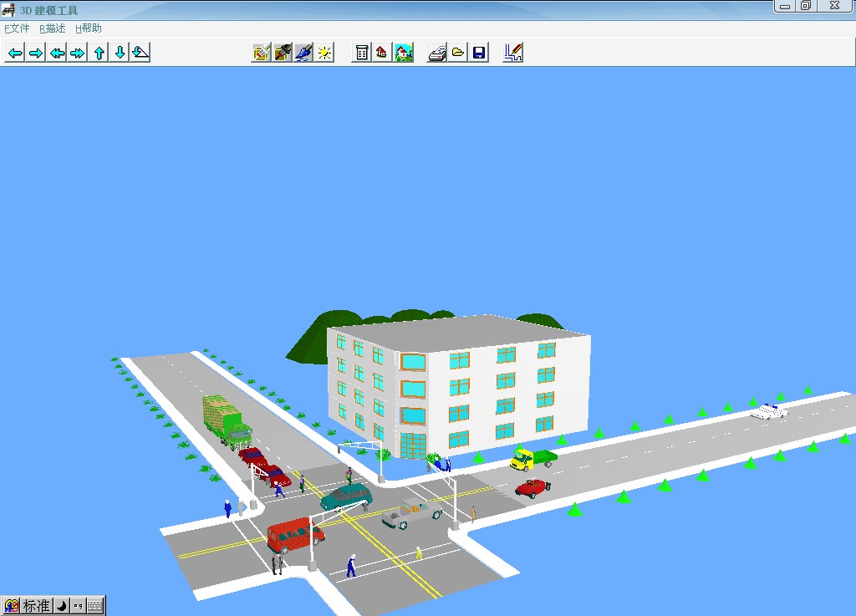This screenshot has height=616, width=856.
Task: Click the house landscape scene icon
Action: [404, 53]
